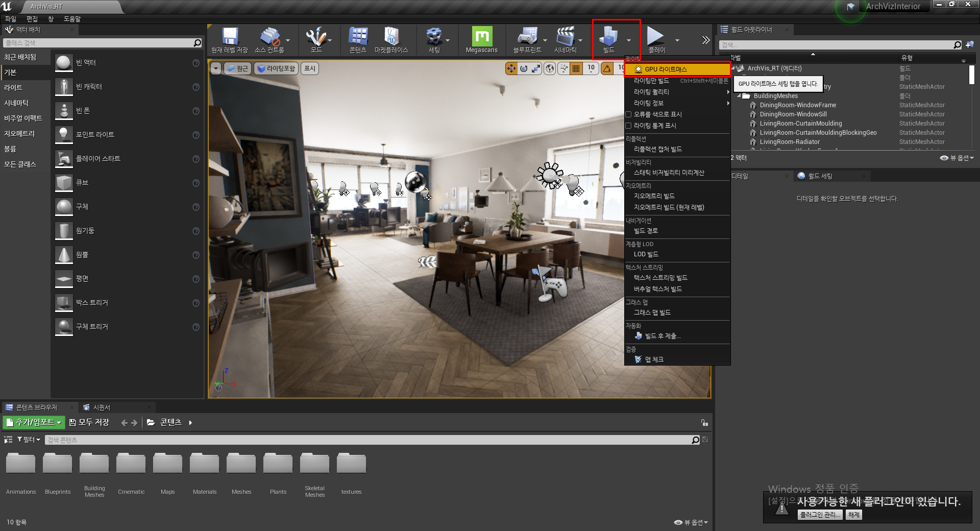Expand hidden toolbar items with double chevron
This screenshot has width=980, height=531.
[705, 40]
